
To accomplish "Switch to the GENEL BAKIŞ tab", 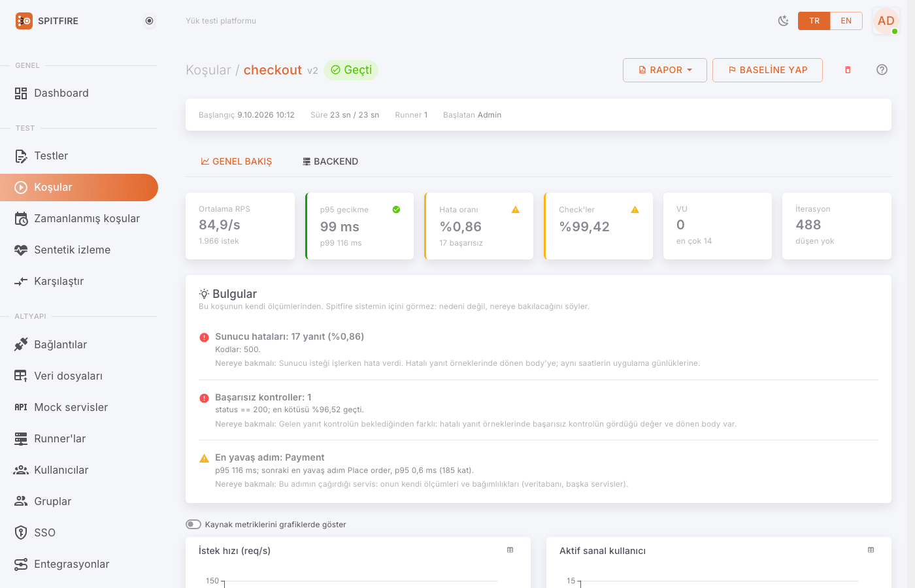I will tap(236, 161).
